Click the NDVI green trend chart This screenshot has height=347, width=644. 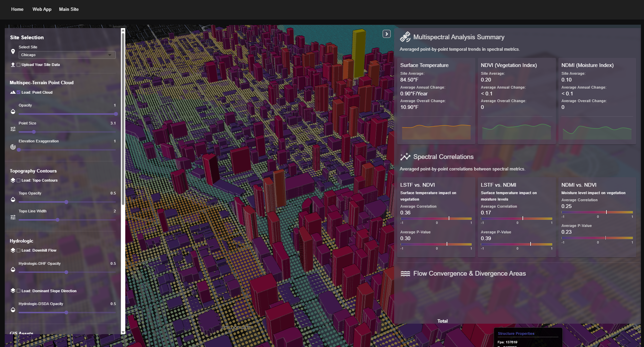point(517,132)
